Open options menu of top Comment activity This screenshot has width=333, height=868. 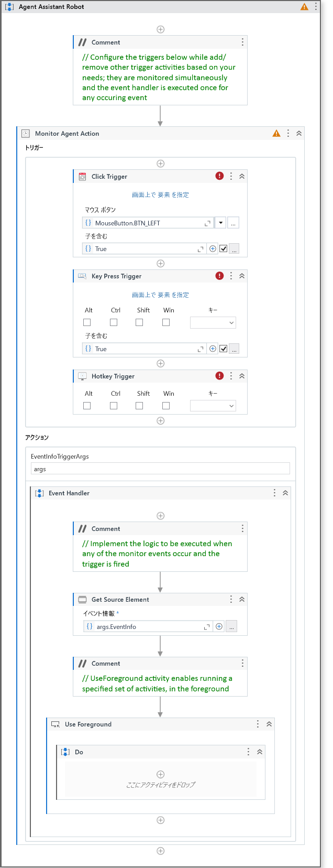(x=242, y=42)
